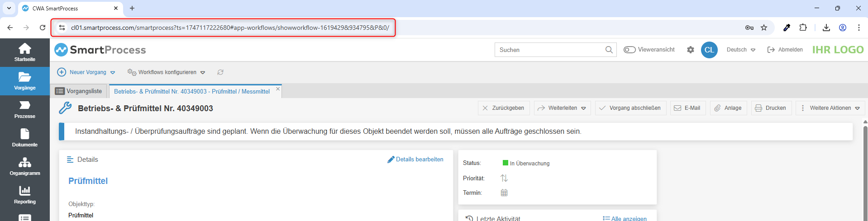
Task: Click scrollbar up arrow
Action: coord(865,122)
